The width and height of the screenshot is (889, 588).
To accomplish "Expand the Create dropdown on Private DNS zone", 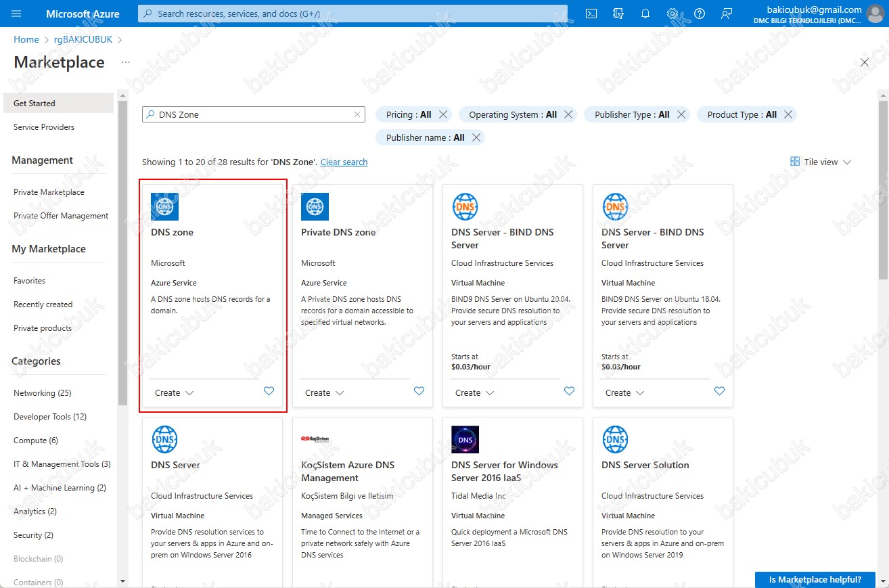I will (324, 392).
